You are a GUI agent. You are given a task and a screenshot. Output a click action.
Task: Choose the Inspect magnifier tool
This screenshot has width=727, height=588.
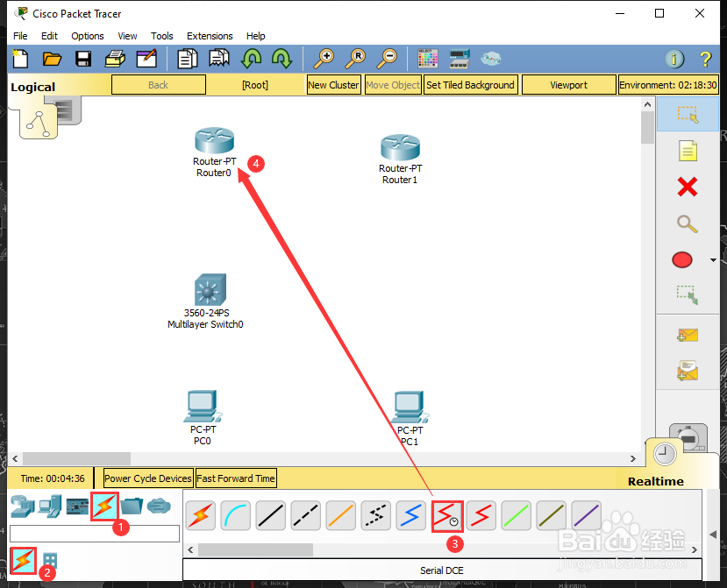click(x=688, y=223)
